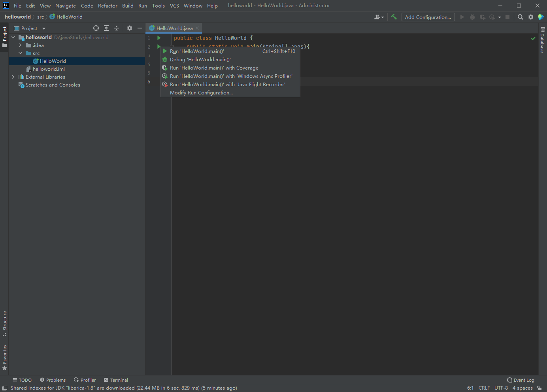Open the Navigate menu

click(x=66, y=6)
